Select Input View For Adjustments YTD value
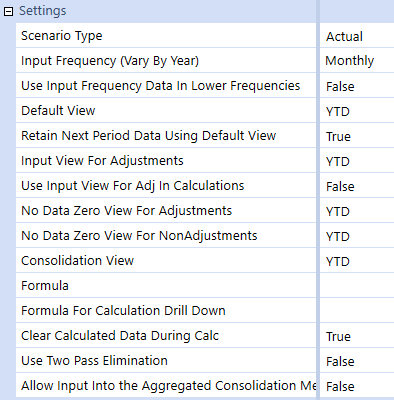Screen dimensions: 394x400 click(x=357, y=161)
